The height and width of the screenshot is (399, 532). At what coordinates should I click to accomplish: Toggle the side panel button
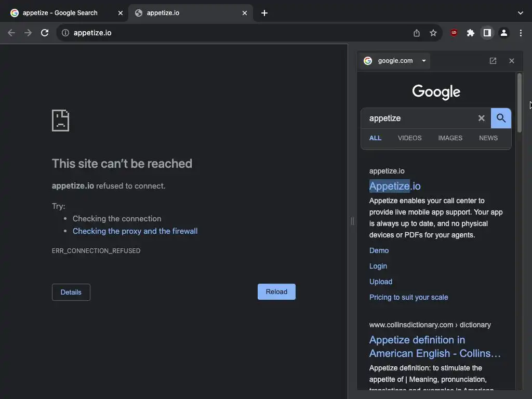click(x=487, y=33)
